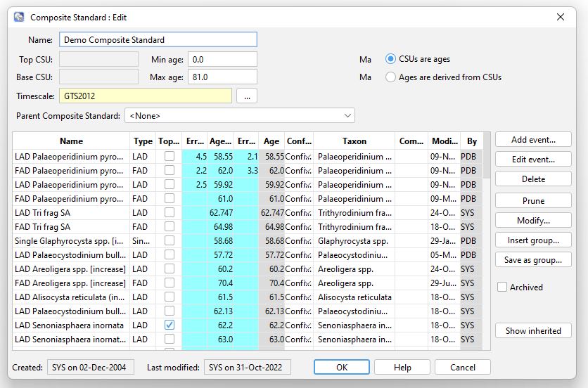588x388 pixels.
Task: Sort by the Conf... column header
Action: 299,141
